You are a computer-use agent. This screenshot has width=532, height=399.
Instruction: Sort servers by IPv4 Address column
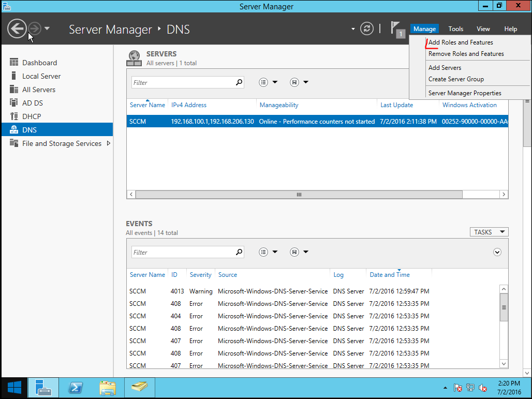click(189, 105)
